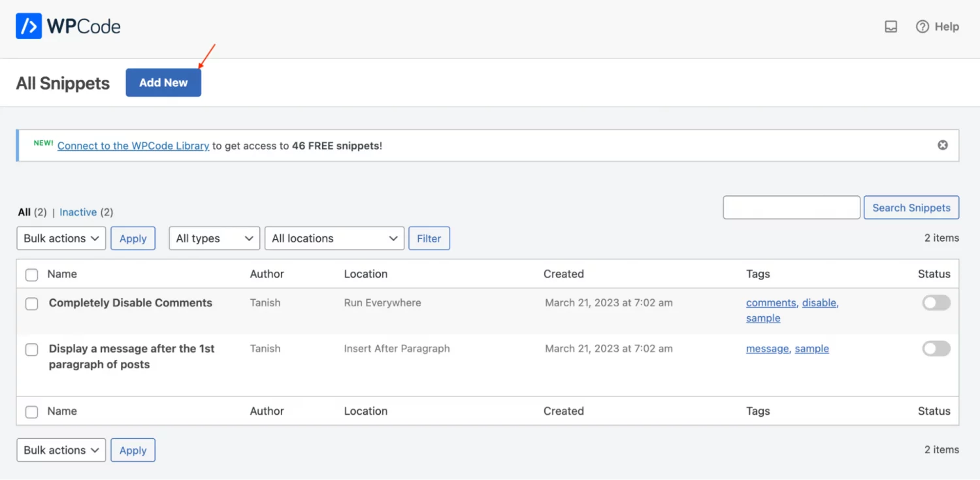Activate the Display a message snippet toggle
The height and width of the screenshot is (480, 980).
pyautogui.click(x=936, y=349)
